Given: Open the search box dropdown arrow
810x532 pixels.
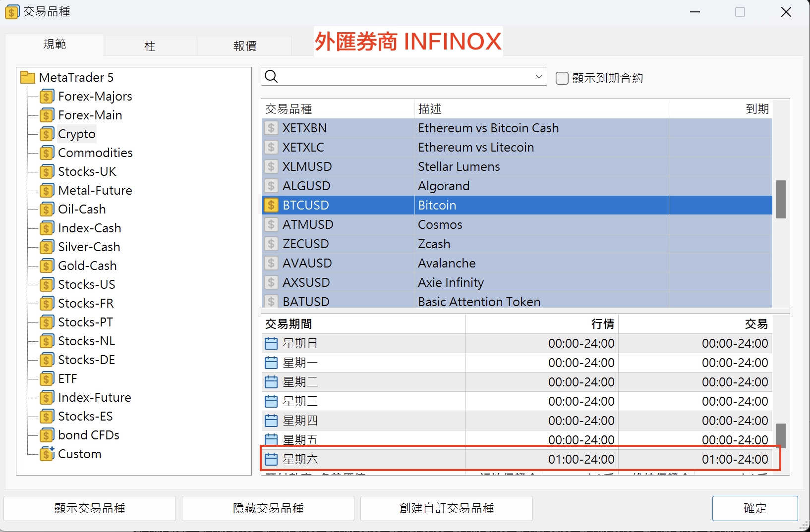Looking at the screenshot, I should [539, 77].
